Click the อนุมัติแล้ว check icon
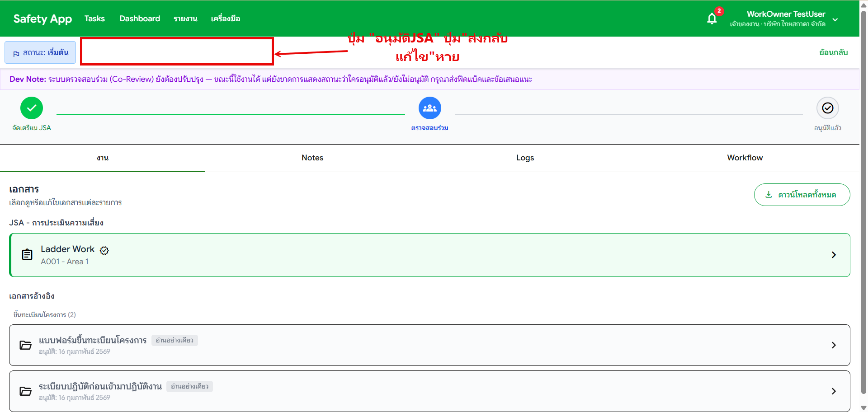868x412 pixels. [x=828, y=108]
